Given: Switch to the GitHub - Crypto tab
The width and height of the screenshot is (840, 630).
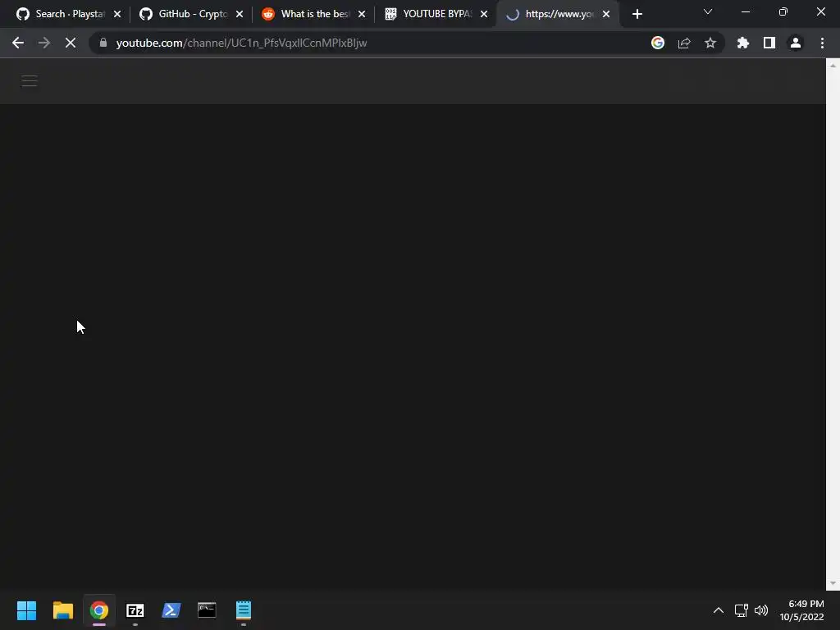Looking at the screenshot, I should coord(191,14).
